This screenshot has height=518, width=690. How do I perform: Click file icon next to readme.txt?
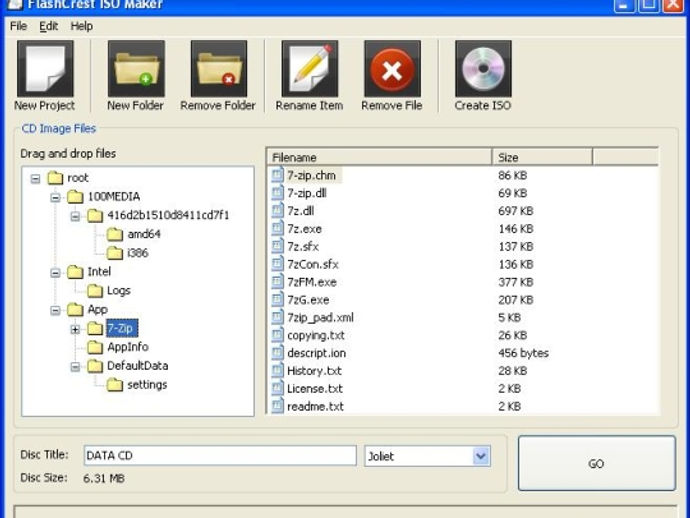point(277,406)
